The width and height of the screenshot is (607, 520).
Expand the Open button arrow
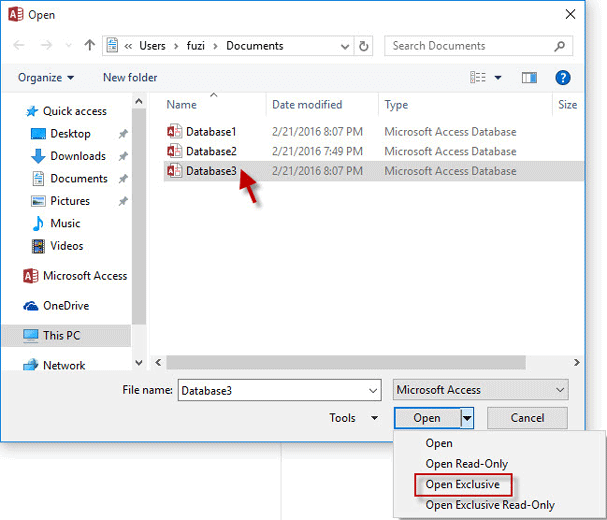(467, 418)
